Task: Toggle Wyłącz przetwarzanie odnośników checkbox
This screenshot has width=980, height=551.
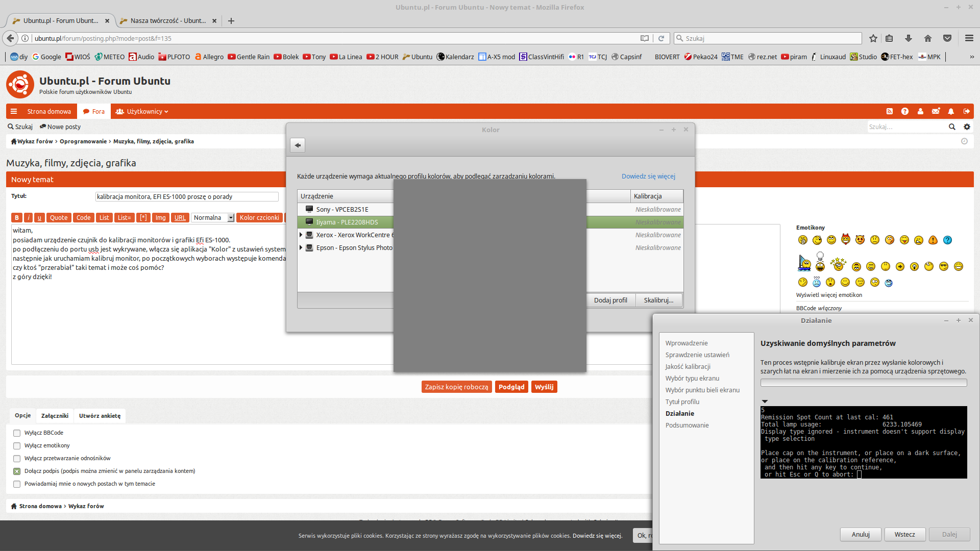Action: [17, 459]
